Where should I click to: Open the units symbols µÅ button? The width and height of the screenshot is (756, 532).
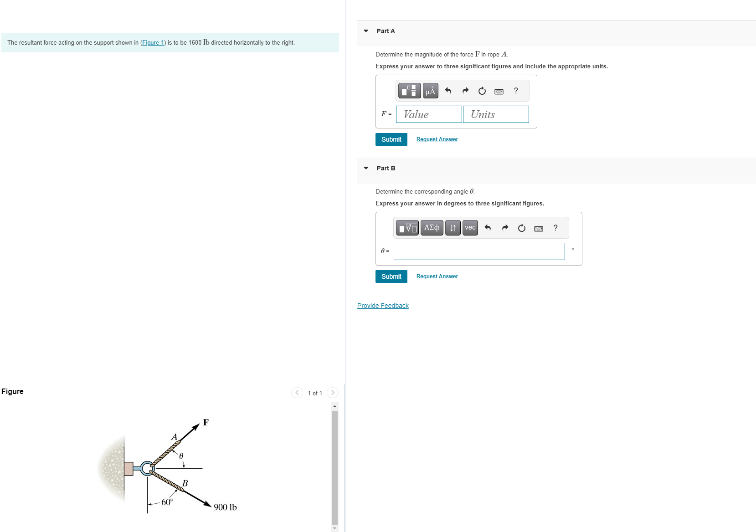click(430, 91)
